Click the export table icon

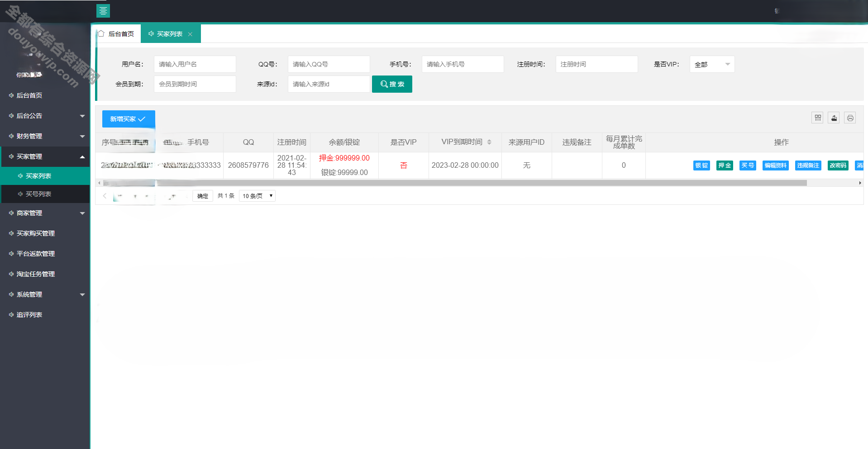click(x=834, y=118)
